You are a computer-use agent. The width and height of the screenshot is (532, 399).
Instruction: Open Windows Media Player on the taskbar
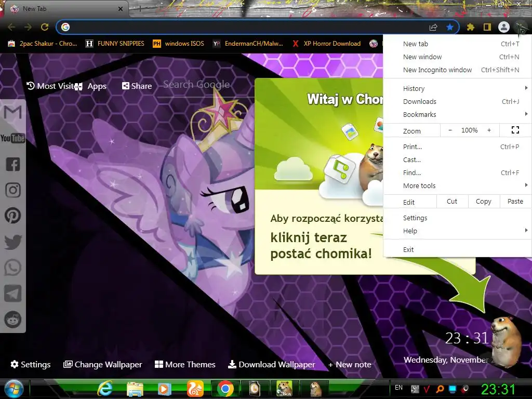click(165, 389)
